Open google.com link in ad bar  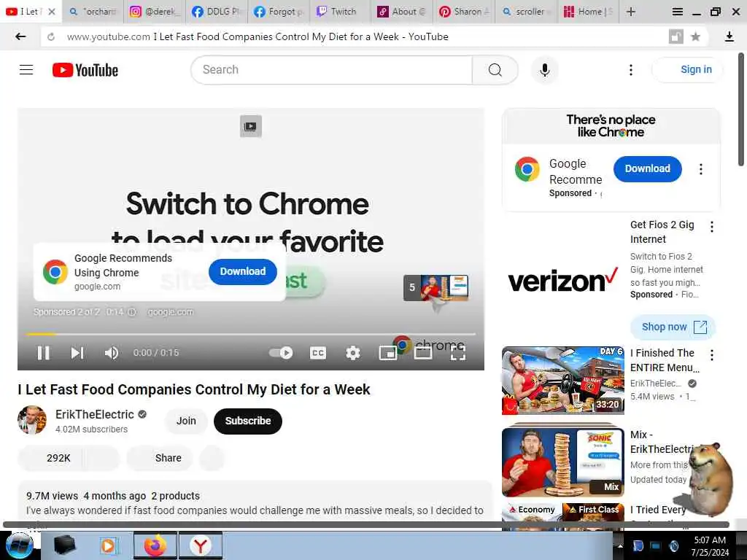point(171,312)
